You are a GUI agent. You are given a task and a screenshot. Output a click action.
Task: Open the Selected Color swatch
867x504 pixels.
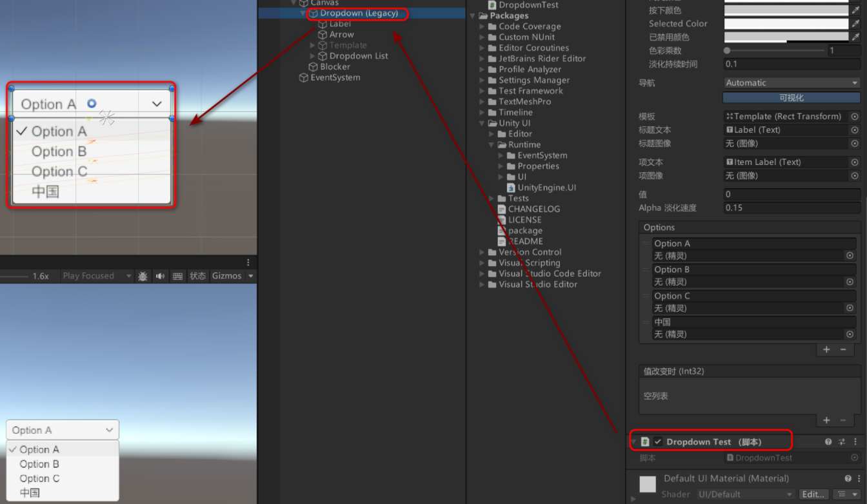click(x=786, y=24)
